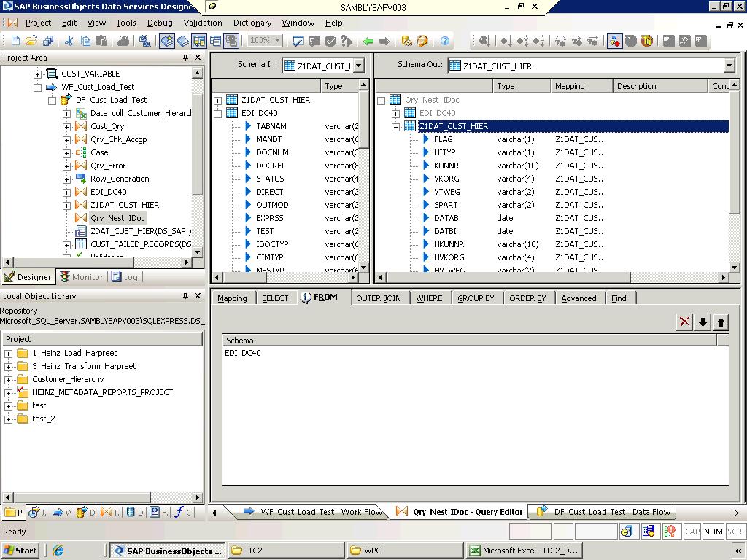Screen dimensions: 747x560
Task: Toggle the Palette toolbar button
Action: pos(231,41)
